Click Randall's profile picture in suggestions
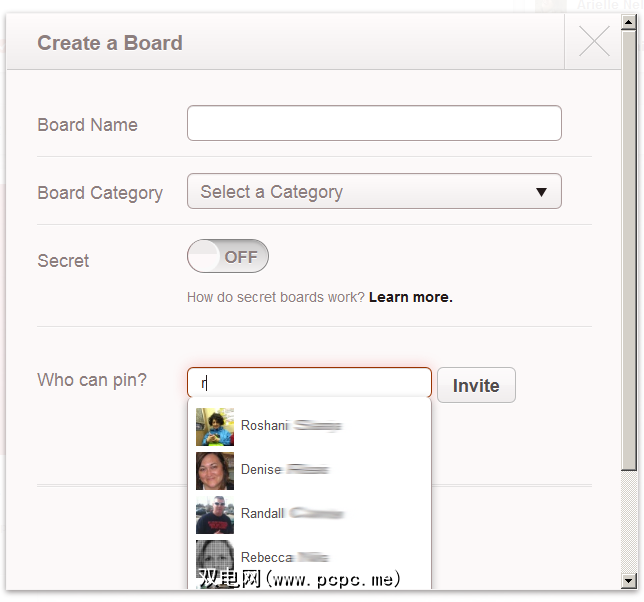 coord(215,514)
